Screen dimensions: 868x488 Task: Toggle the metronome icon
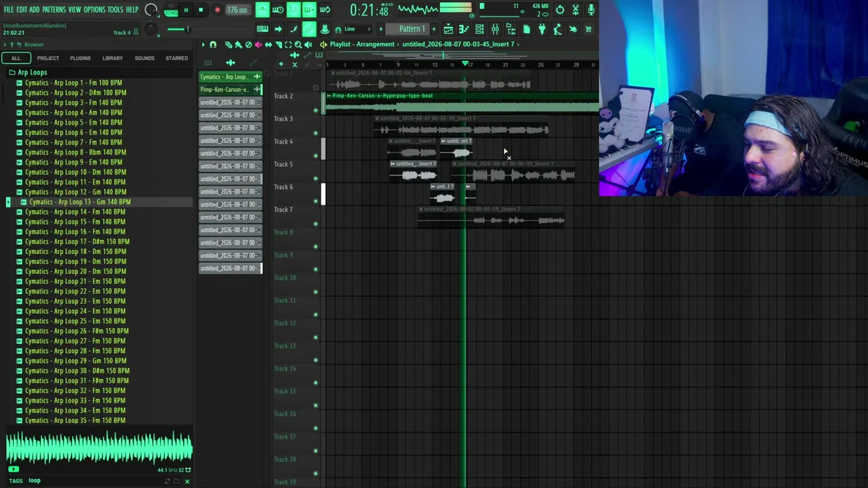coord(263,9)
